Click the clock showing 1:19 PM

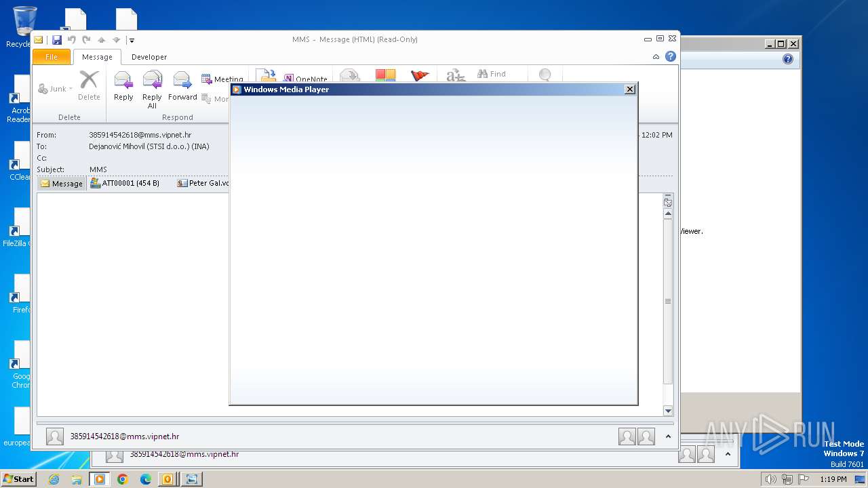(833, 479)
